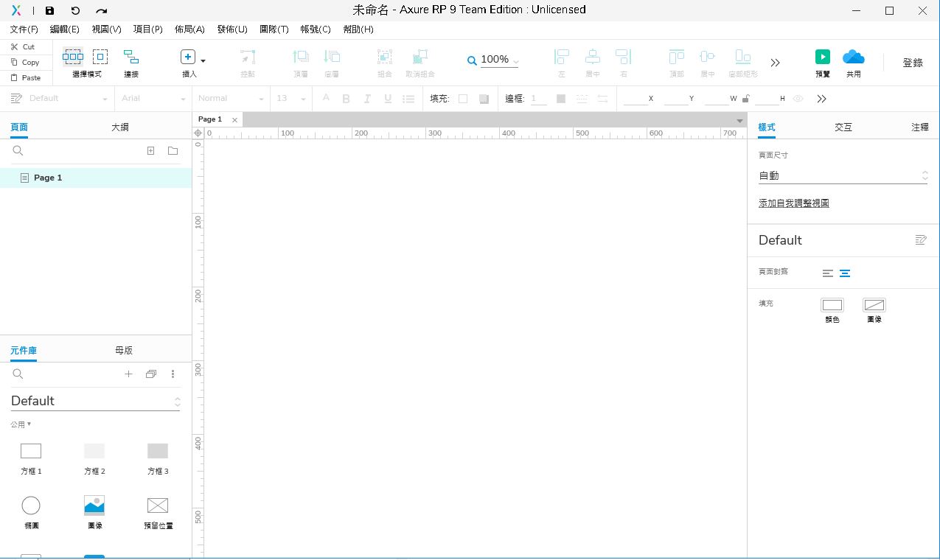Click the Image widget in library
Image resolution: width=940 pixels, height=560 pixels.
[x=94, y=505]
